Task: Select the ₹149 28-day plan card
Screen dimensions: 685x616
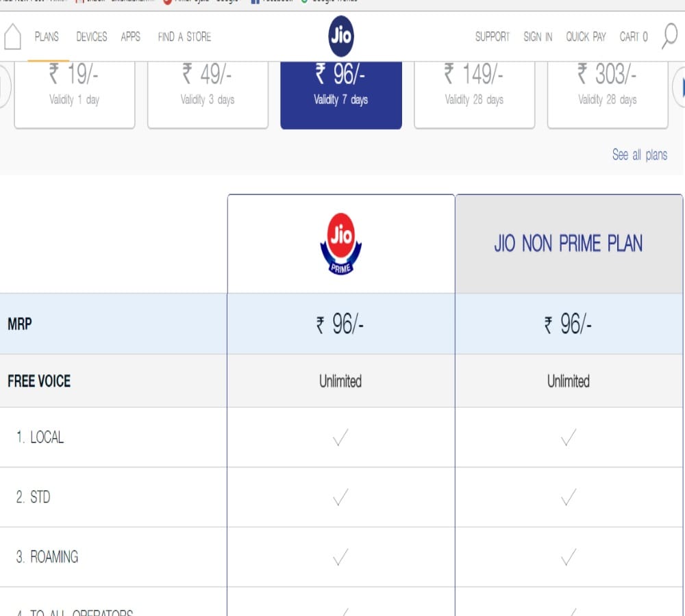Action: tap(474, 94)
